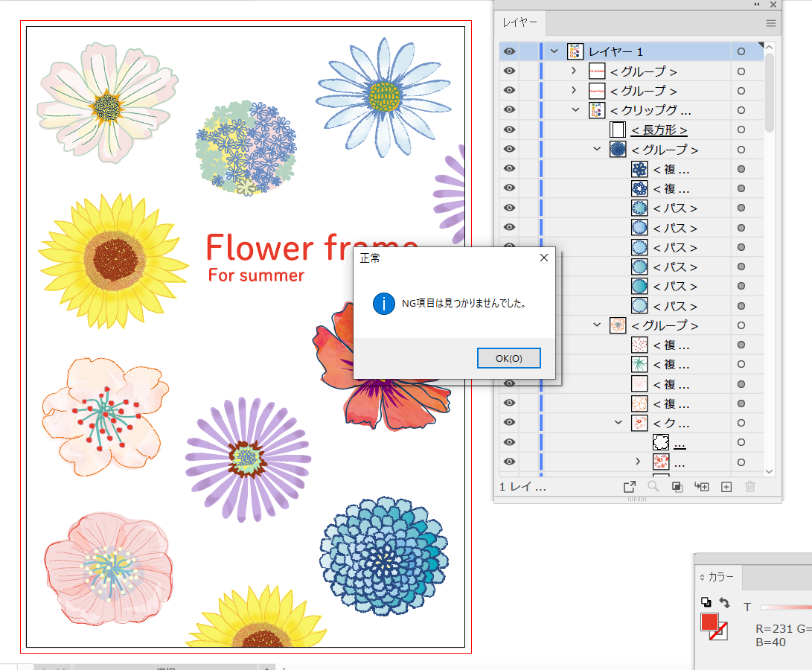Click the Collect for Export icon in Layers panel
Screen dimensions: 812x670
click(630, 487)
